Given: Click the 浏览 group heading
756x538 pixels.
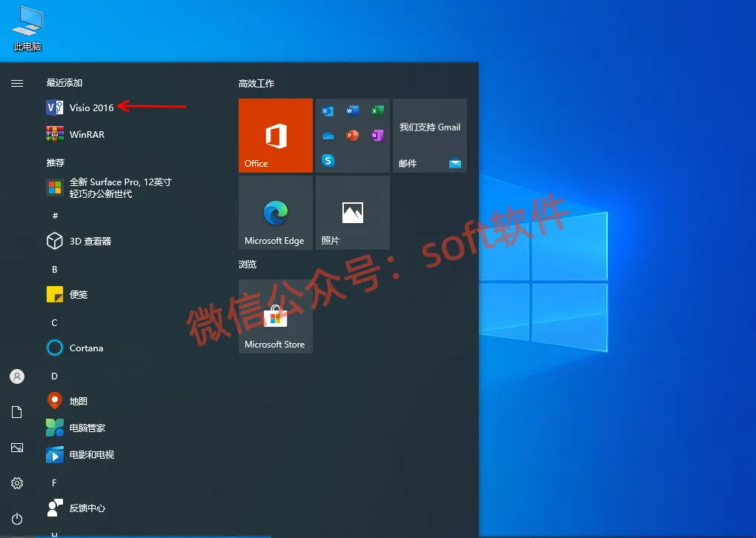Looking at the screenshot, I should coord(248,264).
